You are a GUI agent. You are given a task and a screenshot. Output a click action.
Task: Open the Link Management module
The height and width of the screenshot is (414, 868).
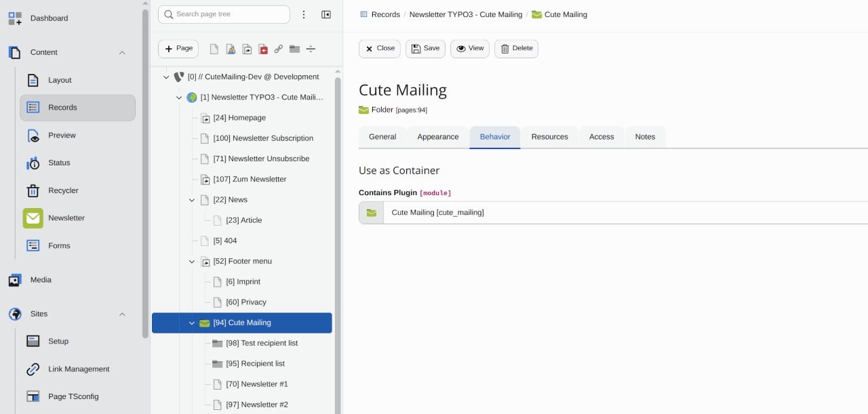77,369
